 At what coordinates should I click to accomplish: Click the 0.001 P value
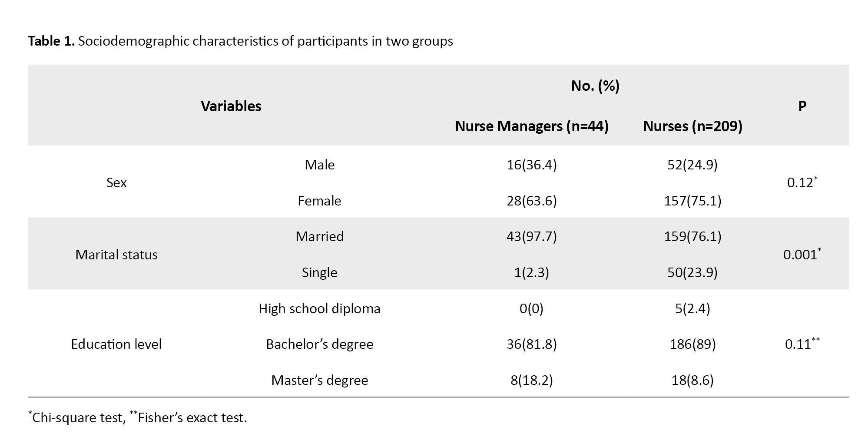pyautogui.click(x=800, y=255)
